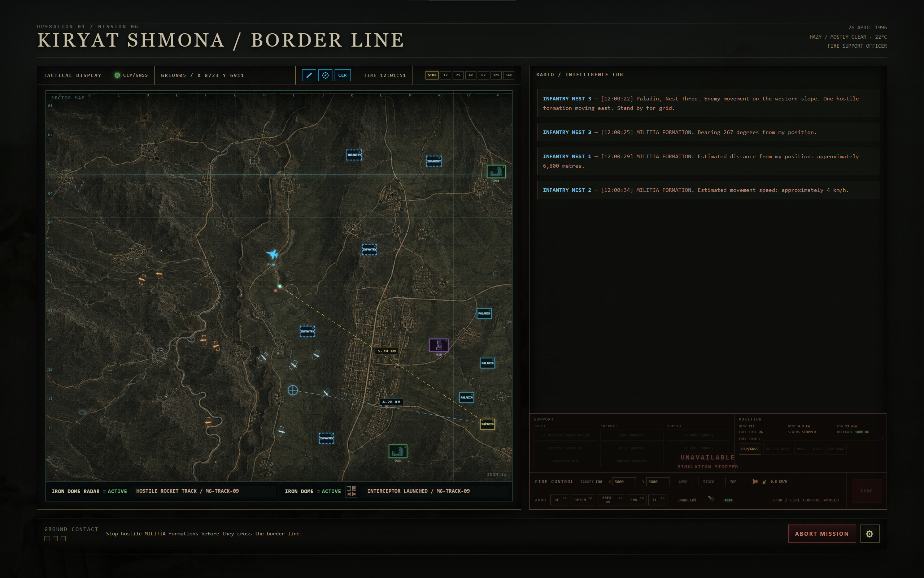Click the wind direction arrow icon
Viewport: 924px width, 578px height.
[764, 482]
